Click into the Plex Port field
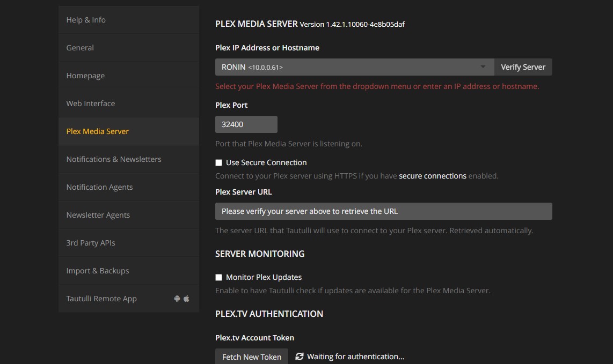Screen dimensions: 613x364 [x=246, y=124]
